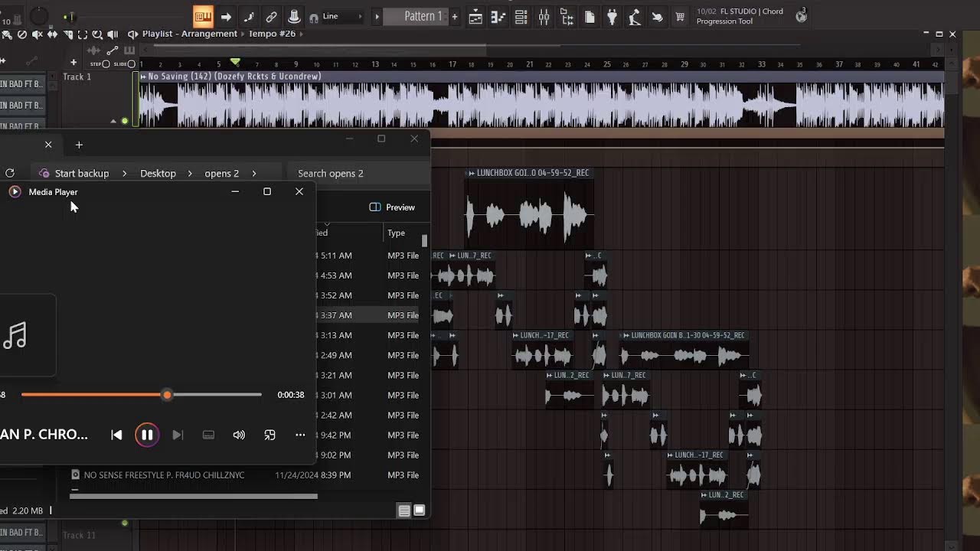Image resolution: width=980 pixels, height=551 pixels.
Task: Click the project/pages document icon
Action: point(590,16)
